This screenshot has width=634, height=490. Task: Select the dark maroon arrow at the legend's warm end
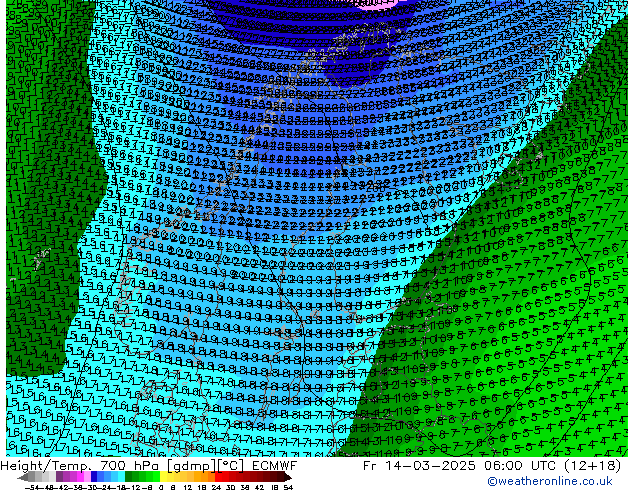pos(287,477)
